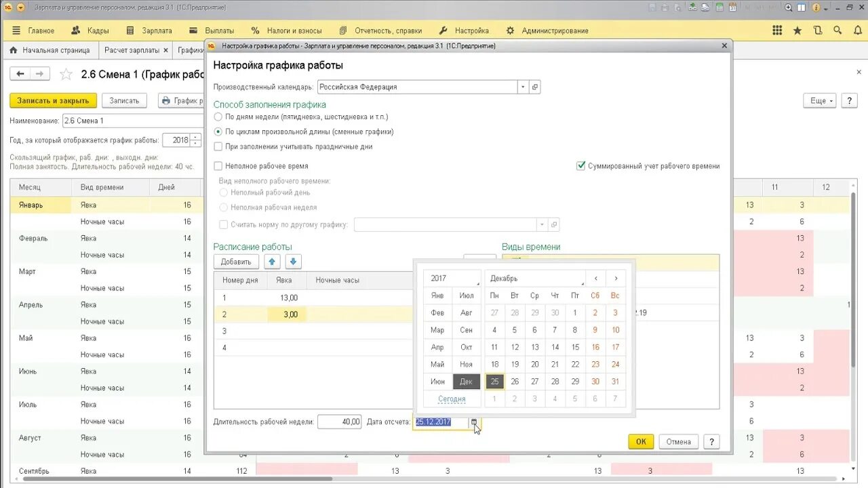Screen dimensions: 868x488
Task: Toggle the panel layout icon in the top toolbar
Action: (x=802, y=7)
